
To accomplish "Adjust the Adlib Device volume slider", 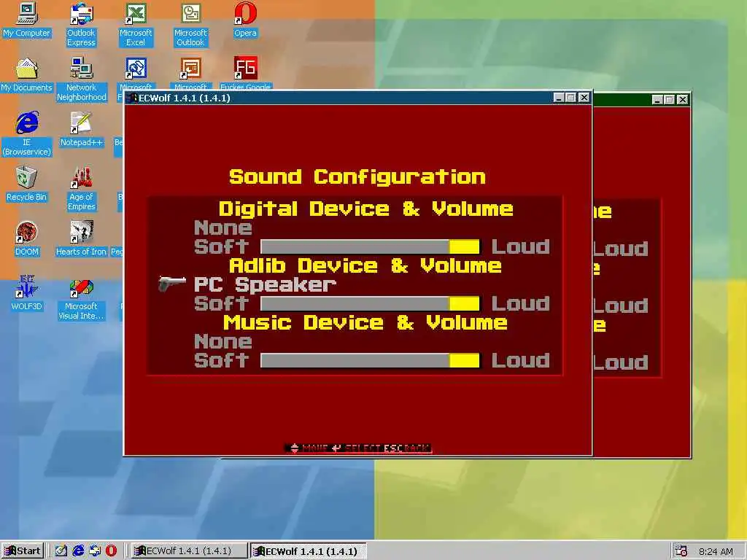I will [x=370, y=303].
